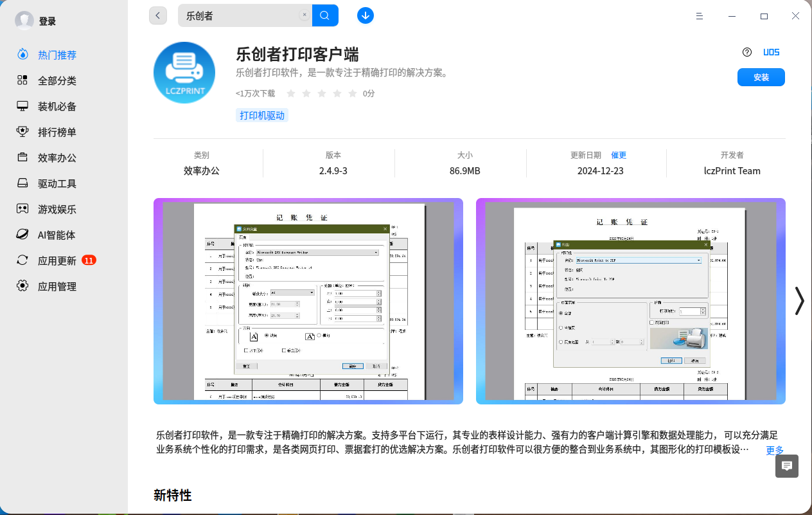Open the downloads manager arrow icon
812x515 pixels.
pos(366,15)
